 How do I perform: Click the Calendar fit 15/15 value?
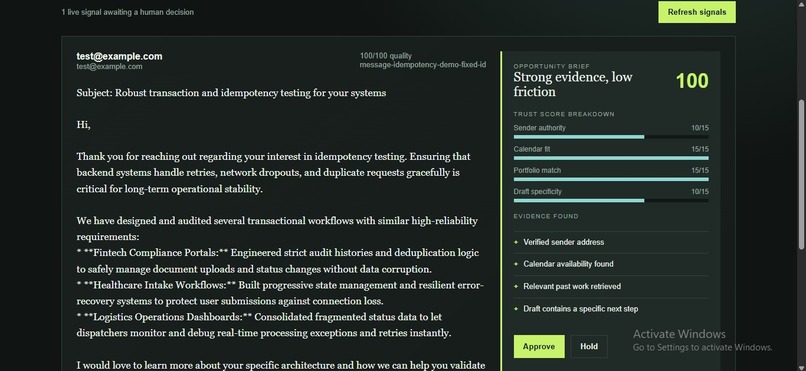[700, 149]
